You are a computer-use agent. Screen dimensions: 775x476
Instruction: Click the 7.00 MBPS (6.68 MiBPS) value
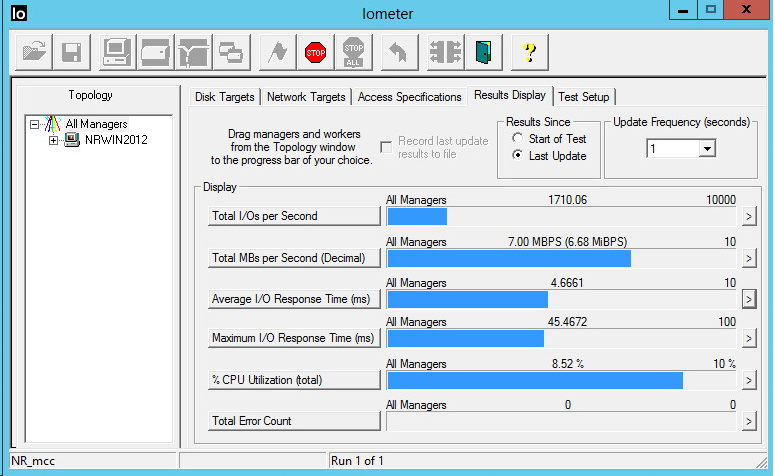pyautogui.click(x=567, y=242)
